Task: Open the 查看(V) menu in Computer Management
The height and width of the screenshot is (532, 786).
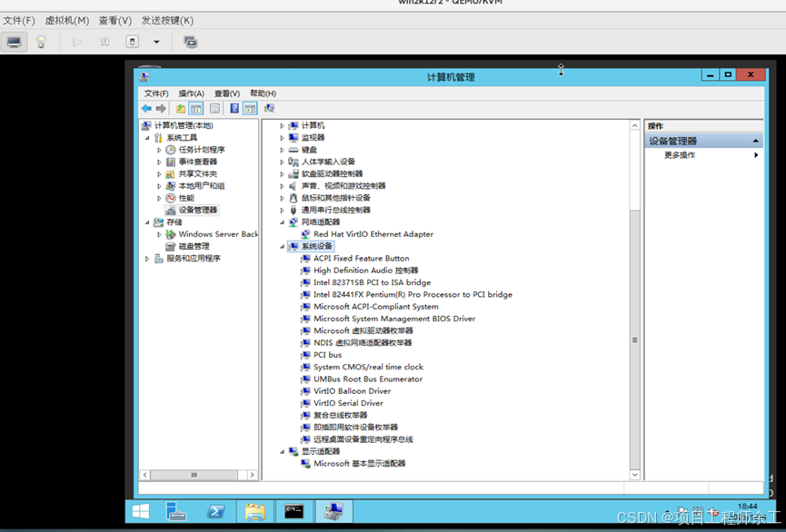Action: pyautogui.click(x=226, y=94)
